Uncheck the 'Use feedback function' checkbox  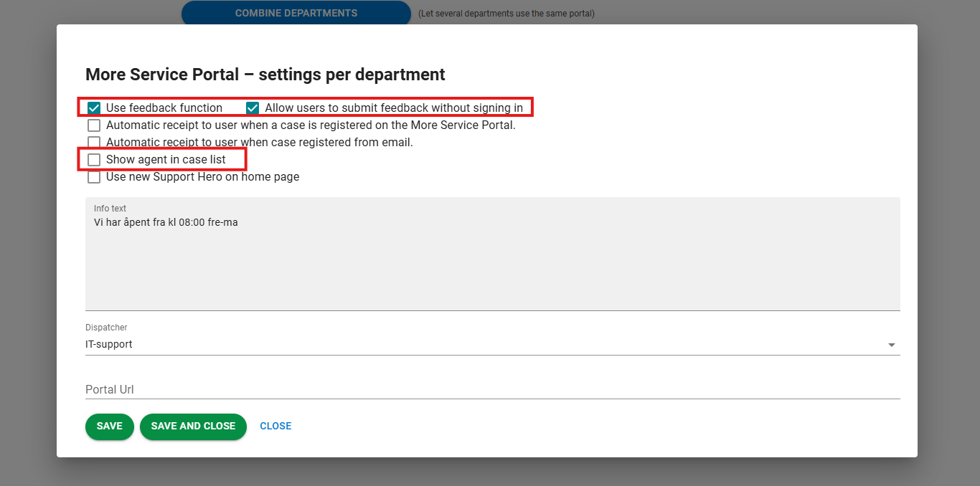(94, 108)
